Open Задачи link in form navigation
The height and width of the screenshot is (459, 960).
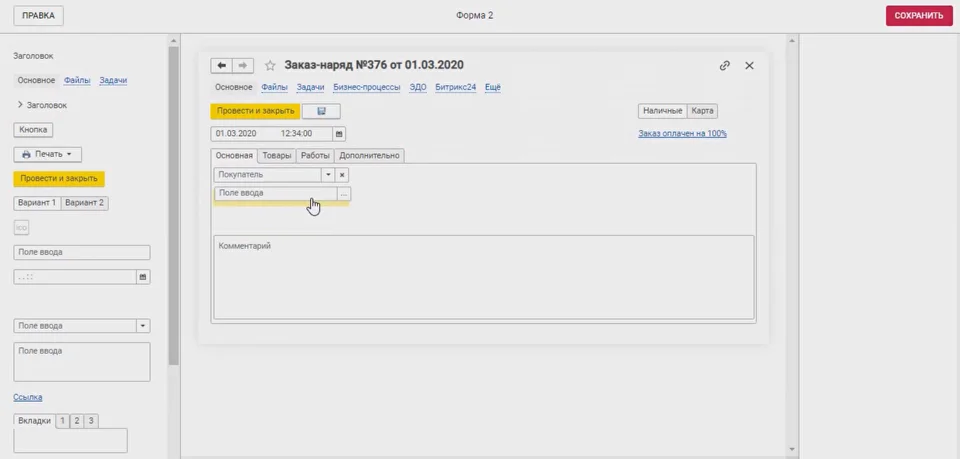click(x=310, y=88)
